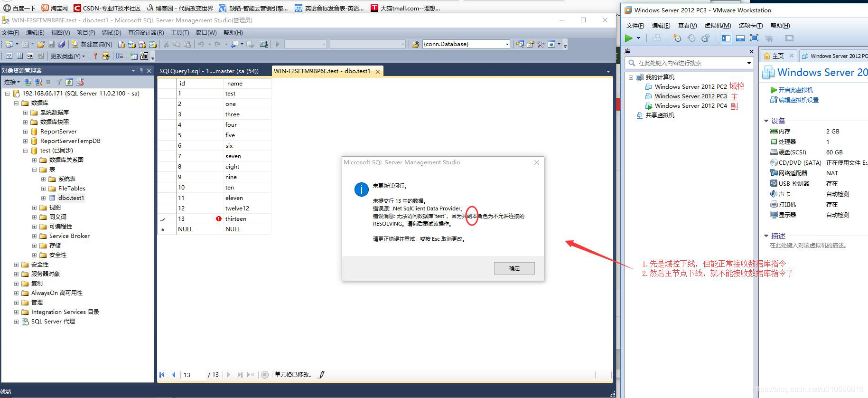Click the Filter funnel icon in Object Explorer
Screen dimensions: 868x398
[59, 82]
